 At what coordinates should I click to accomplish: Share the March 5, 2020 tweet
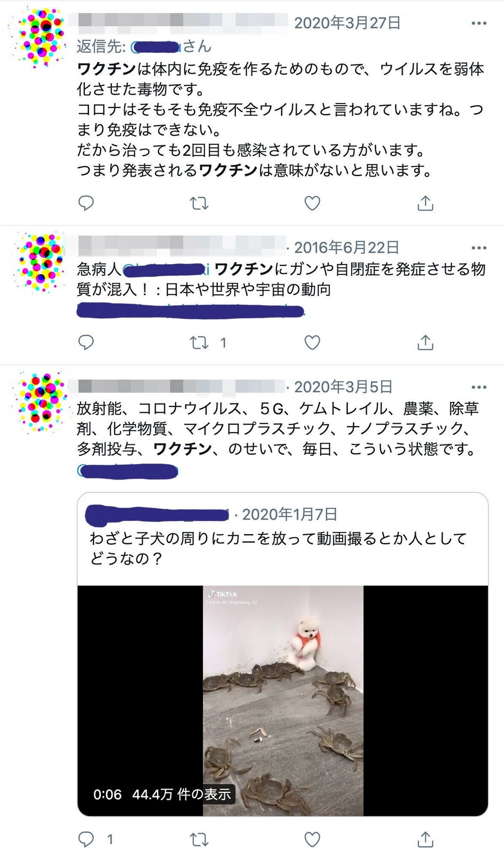coord(425,839)
